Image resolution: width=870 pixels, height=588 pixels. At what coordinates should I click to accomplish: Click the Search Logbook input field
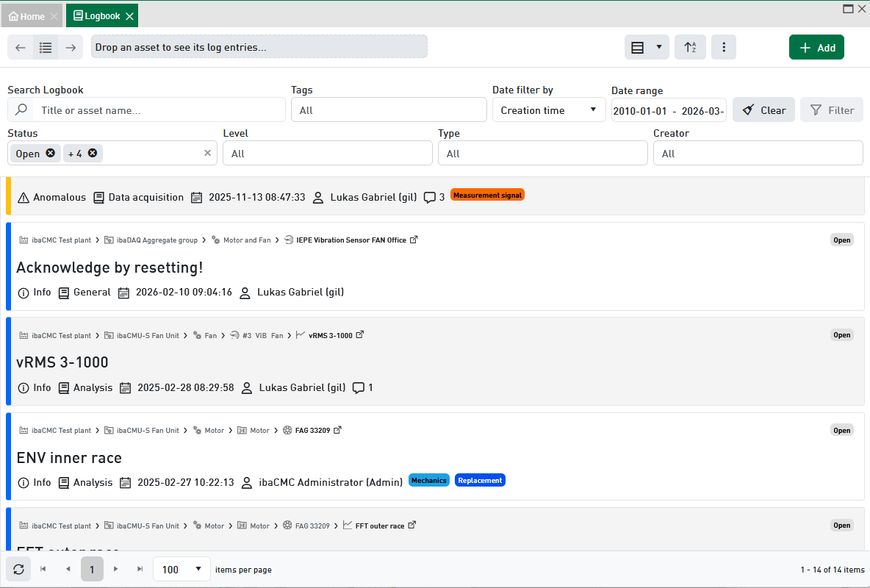coord(158,110)
